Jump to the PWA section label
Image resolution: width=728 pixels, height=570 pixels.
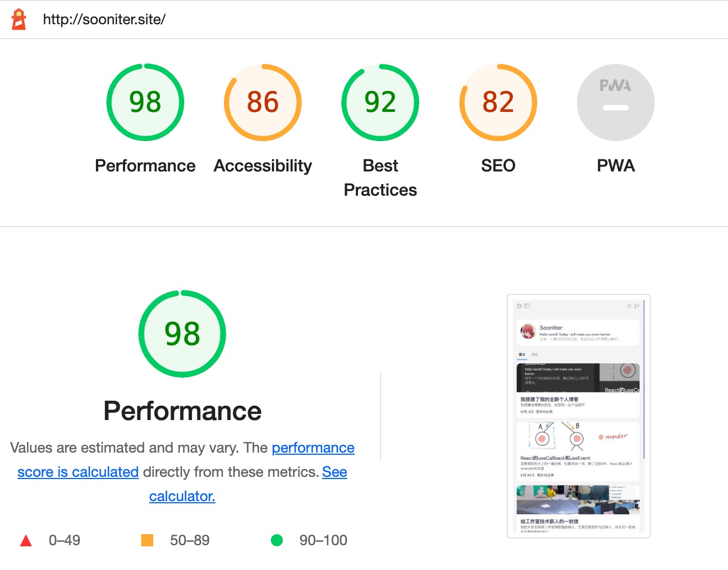615,165
